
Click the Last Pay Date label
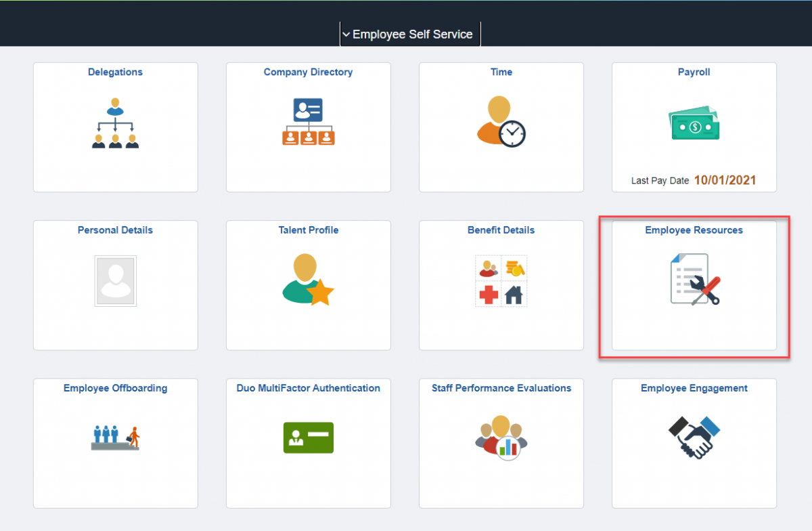point(660,181)
